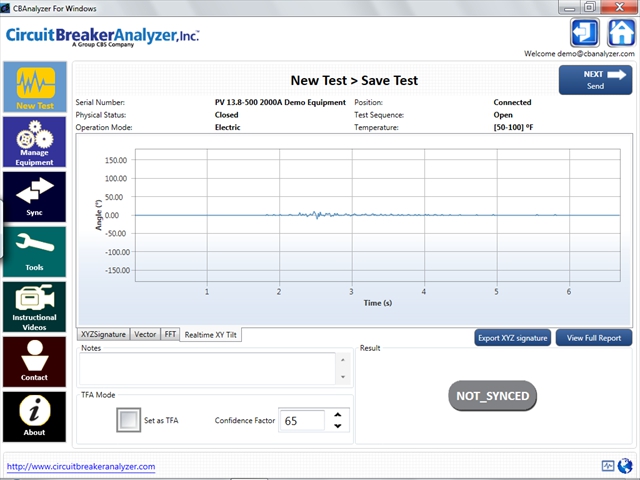Click the 150.00 value on the angle axis

tap(116, 160)
